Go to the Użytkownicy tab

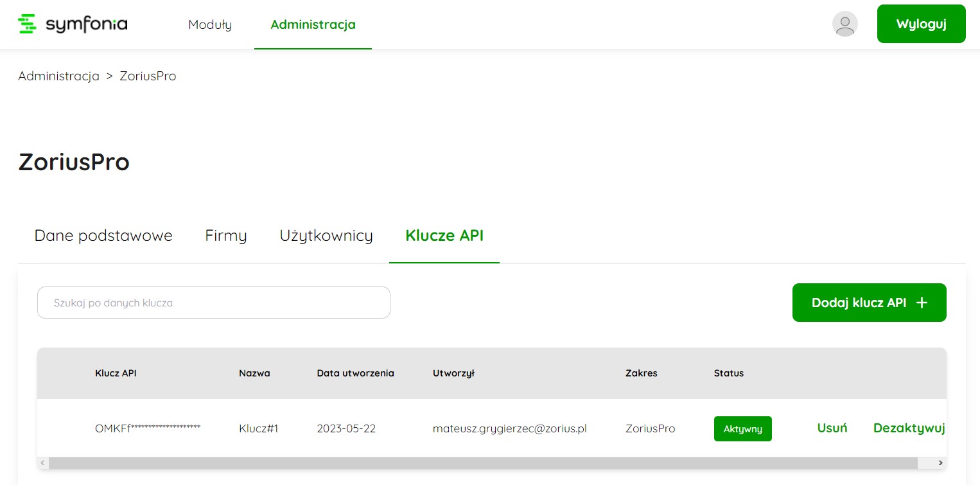326,236
